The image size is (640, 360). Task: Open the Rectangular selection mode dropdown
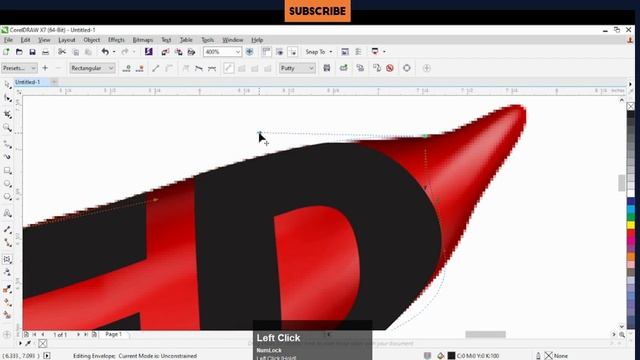click(92, 68)
